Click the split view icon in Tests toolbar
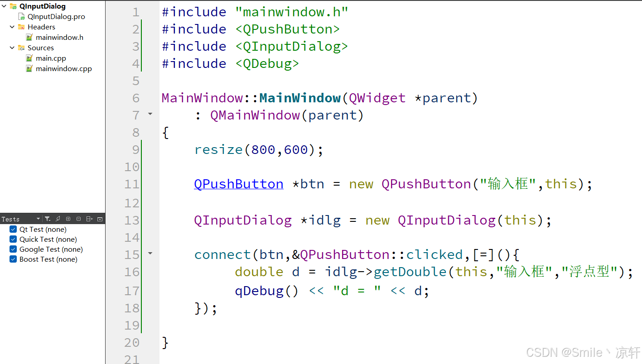 (89, 219)
